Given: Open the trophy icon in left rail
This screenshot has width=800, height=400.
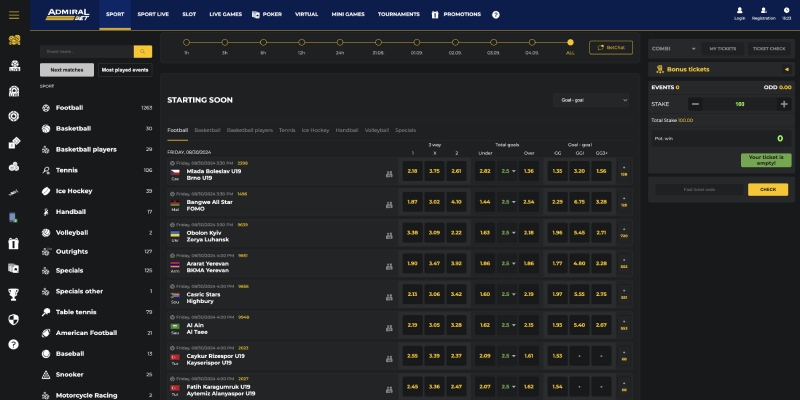Looking at the screenshot, I should coord(14,294).
